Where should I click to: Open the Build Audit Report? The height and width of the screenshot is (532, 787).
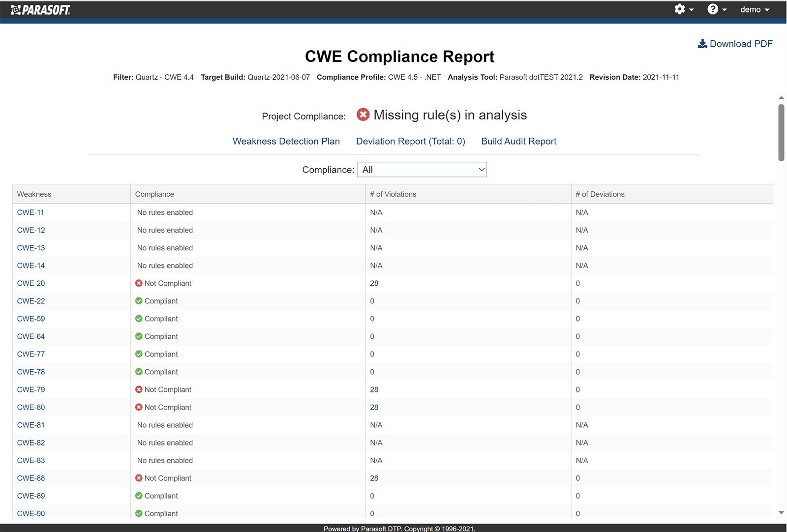518,141
